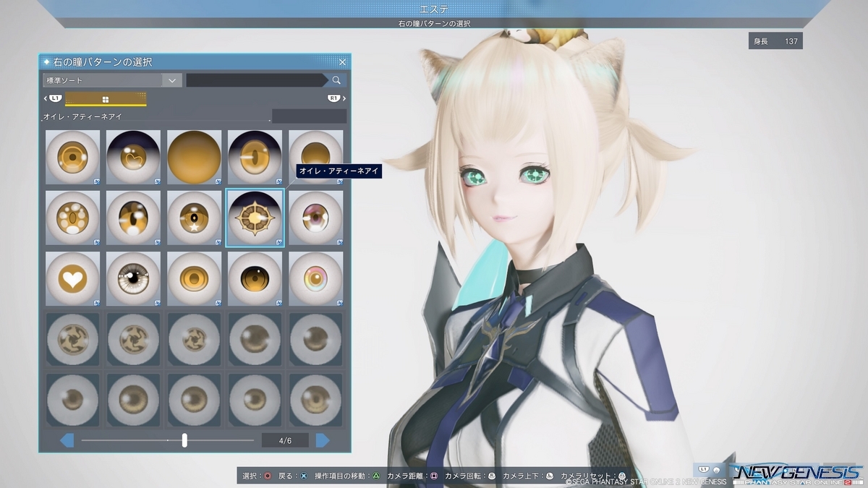
Task: Close the 右の瞳パターンの選択 panel
Action: [343, 62]
